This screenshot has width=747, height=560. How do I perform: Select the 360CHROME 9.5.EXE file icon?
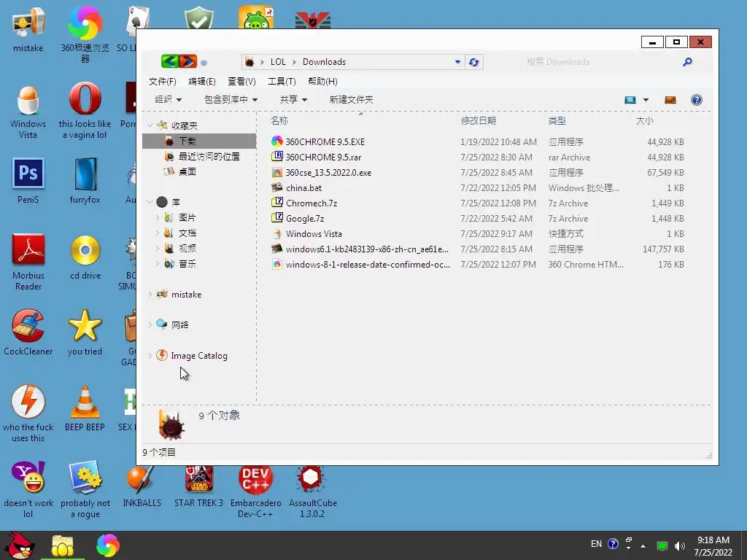coord(277,141)
